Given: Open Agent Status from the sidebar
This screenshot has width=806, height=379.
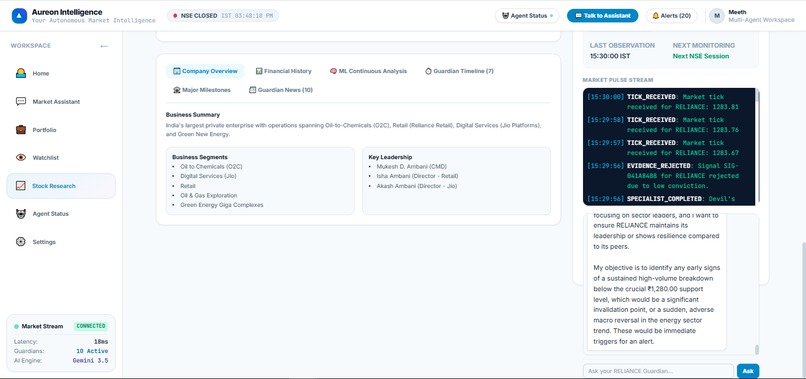Looking at the screenshot, I should 61,214.
